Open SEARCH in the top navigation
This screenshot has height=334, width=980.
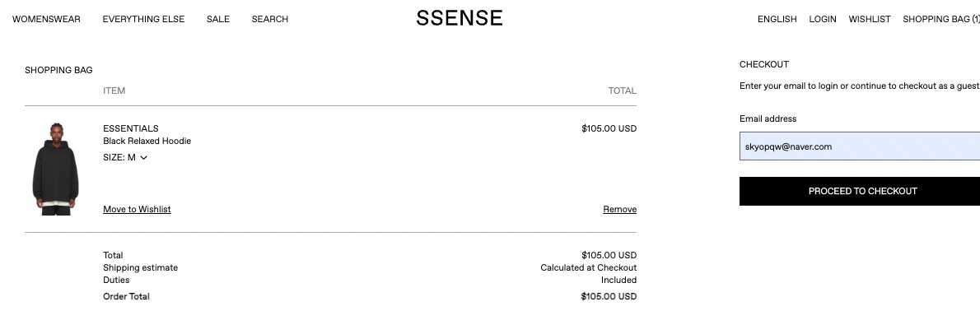click(270, 19)
